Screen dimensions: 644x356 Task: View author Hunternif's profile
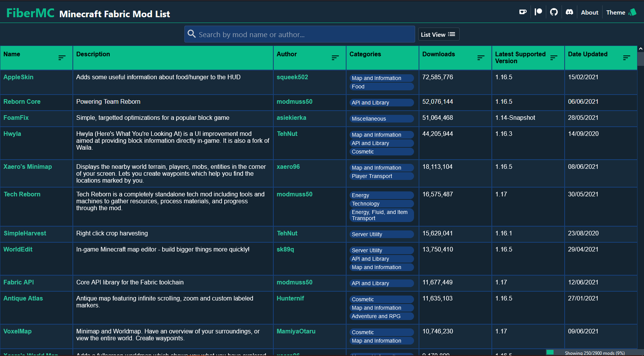[290, 298]
